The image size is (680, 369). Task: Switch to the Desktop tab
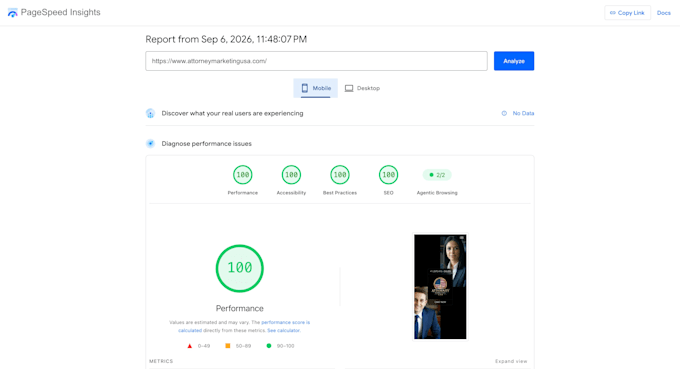[x=362, y=88]
